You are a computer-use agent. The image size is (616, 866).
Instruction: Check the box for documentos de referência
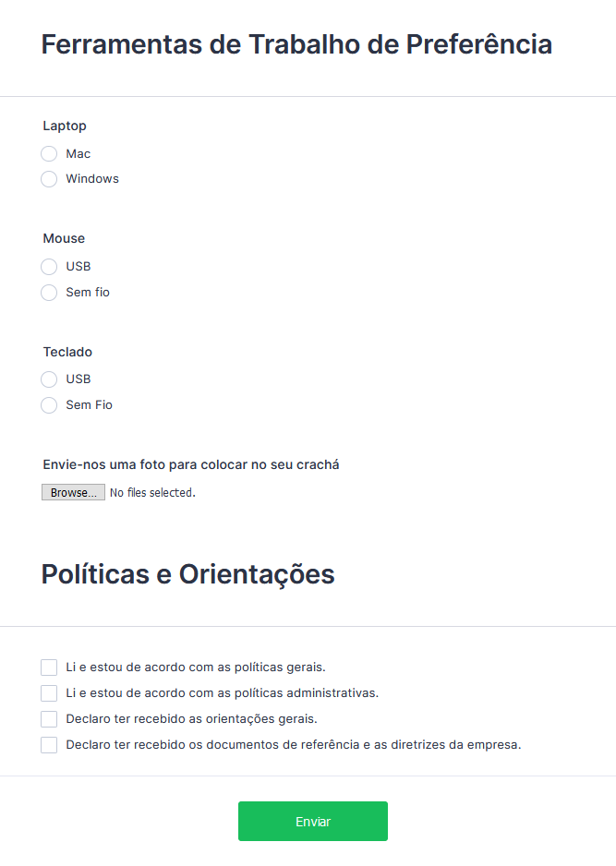pyautogui.click(x=49, y=745)
